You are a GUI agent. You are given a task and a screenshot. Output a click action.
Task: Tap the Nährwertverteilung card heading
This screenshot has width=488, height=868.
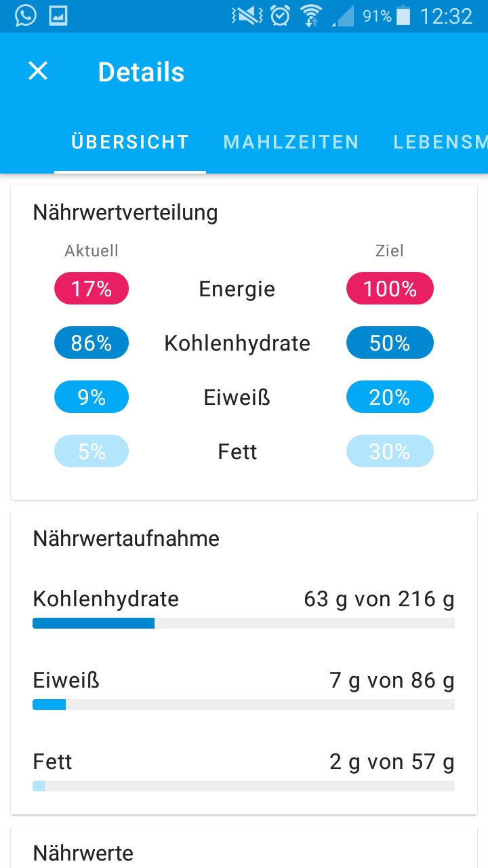[125, 213]
